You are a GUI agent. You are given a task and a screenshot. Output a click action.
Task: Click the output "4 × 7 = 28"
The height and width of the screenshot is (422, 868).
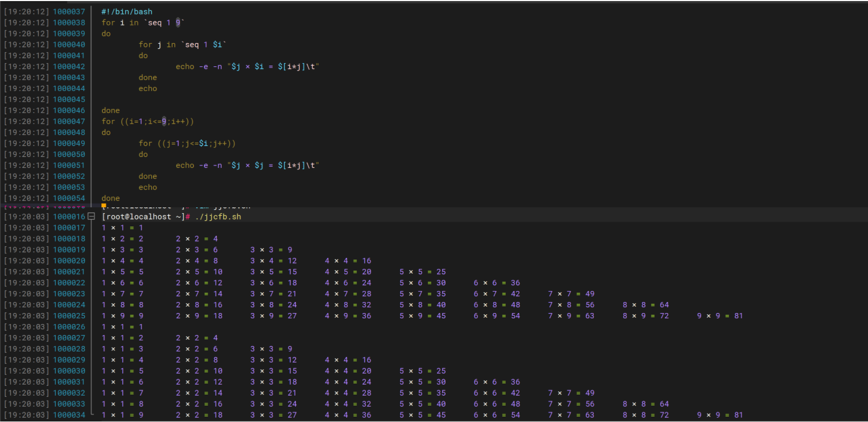point(348,294)
